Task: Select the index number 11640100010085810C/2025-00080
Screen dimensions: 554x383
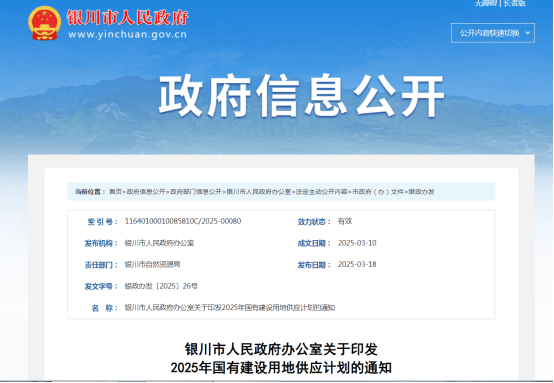Action: tap(183, 221)
